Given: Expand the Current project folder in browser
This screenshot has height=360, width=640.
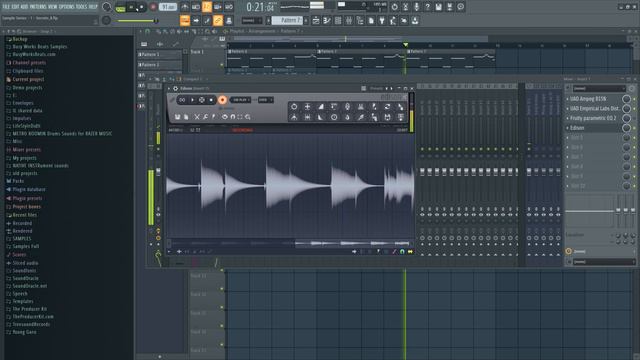Looking at the screenshot, I should pyautogui.click(x=28, y=80).
